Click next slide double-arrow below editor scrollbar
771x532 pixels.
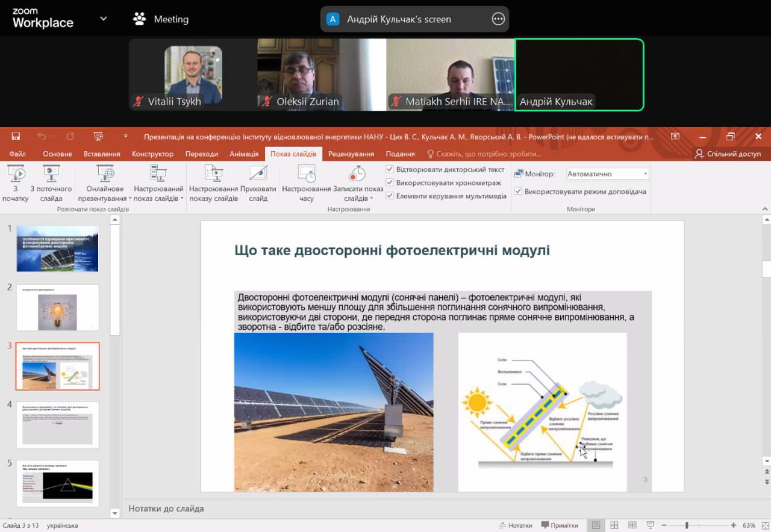click(766, 482)
